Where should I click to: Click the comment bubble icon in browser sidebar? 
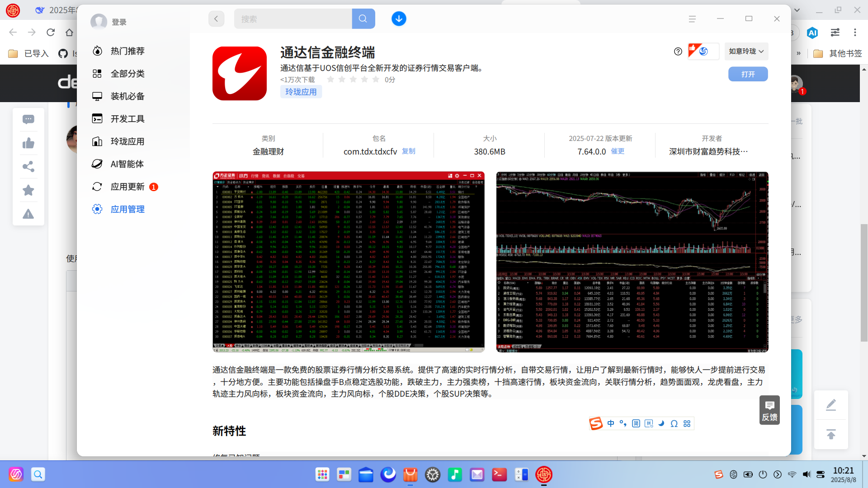(x=28, y=119)
